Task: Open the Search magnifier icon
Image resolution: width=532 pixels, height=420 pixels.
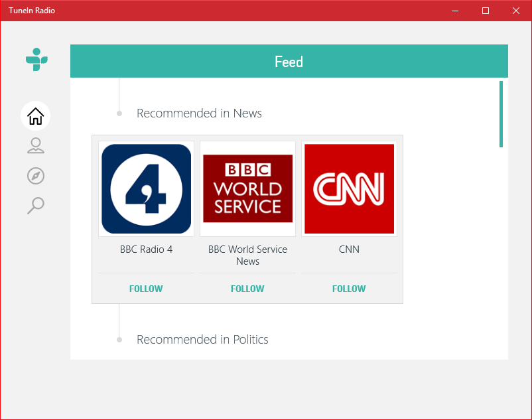Action: (x=36, y=206)
